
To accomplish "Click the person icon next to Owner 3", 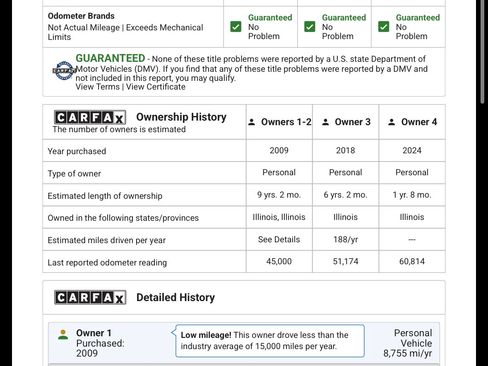I will click(325, 122).
